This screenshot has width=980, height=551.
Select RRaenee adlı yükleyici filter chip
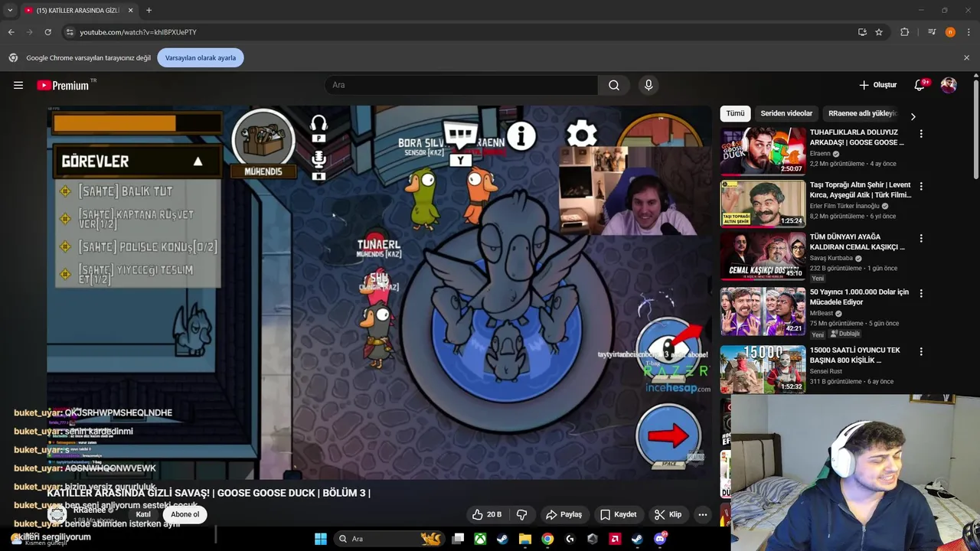(x=862, y=113)
